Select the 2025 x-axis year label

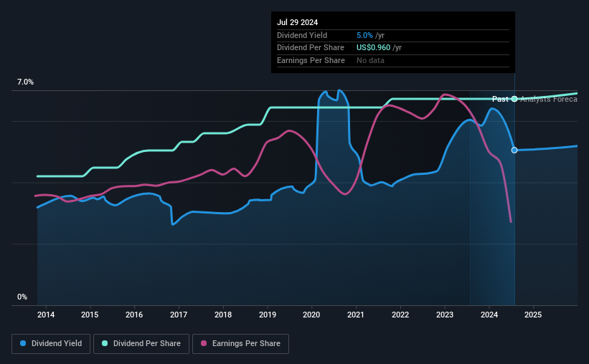533,315
